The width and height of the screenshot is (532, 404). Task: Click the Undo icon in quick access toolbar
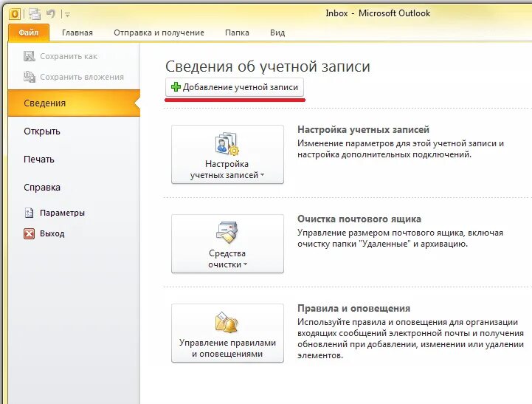[51, 14]
